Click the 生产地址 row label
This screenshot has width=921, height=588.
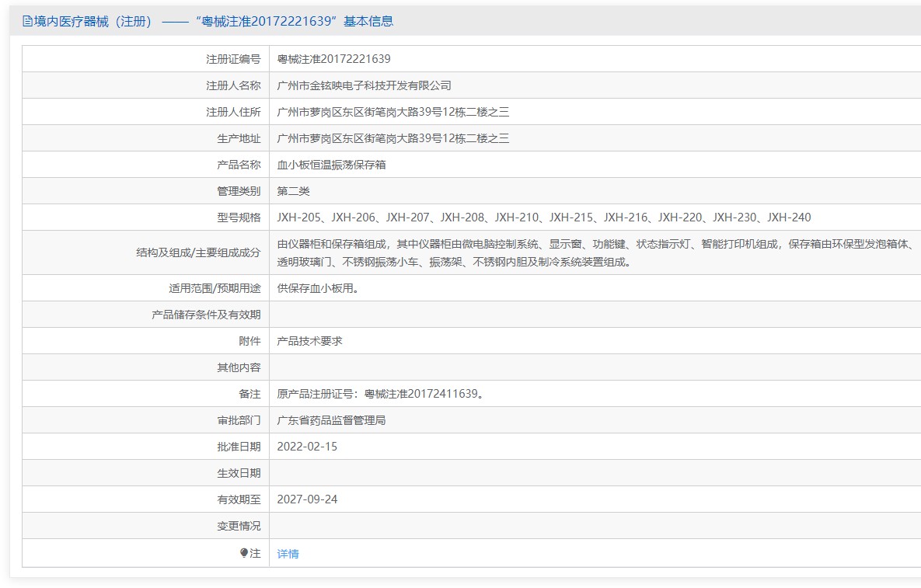239,138
